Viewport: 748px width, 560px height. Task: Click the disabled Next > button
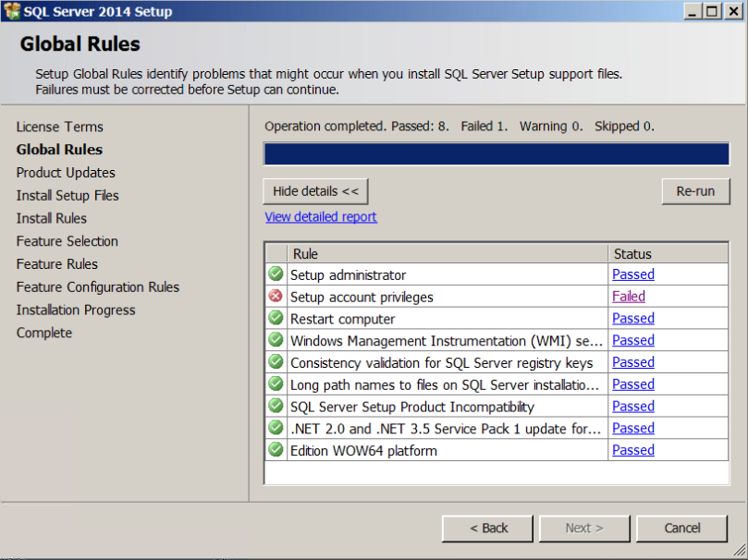pos(584,528)
